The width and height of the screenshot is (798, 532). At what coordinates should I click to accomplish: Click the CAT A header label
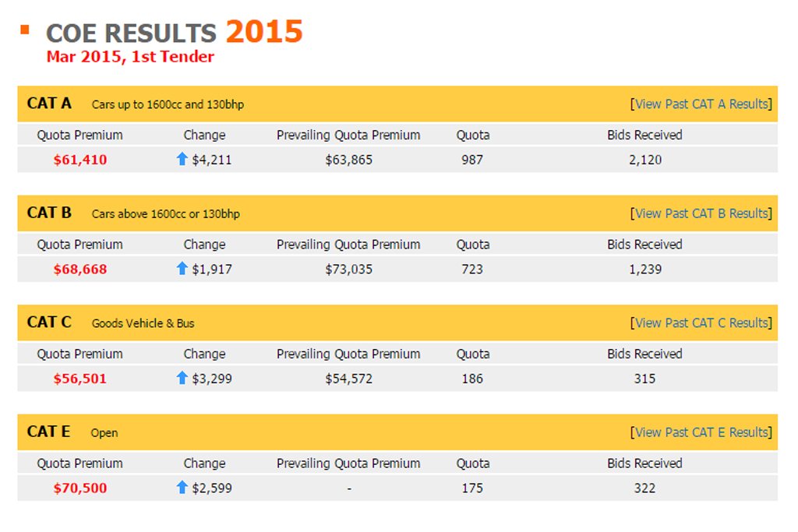(x=49, y=104)
